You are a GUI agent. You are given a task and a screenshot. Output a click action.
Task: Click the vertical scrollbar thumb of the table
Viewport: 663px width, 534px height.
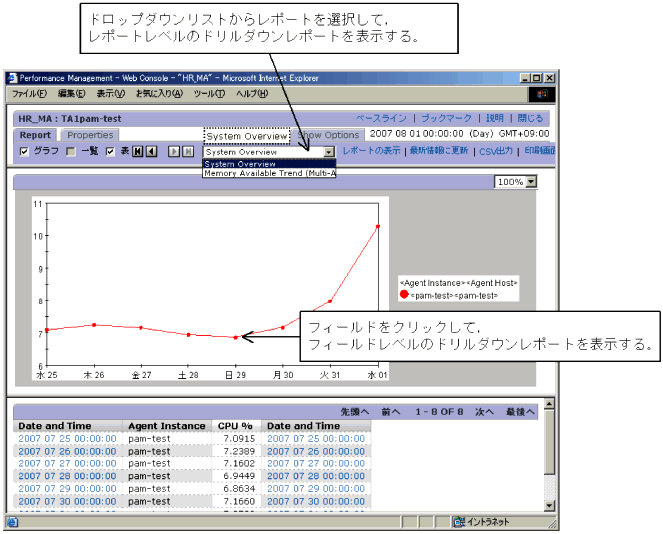point(549,441)
